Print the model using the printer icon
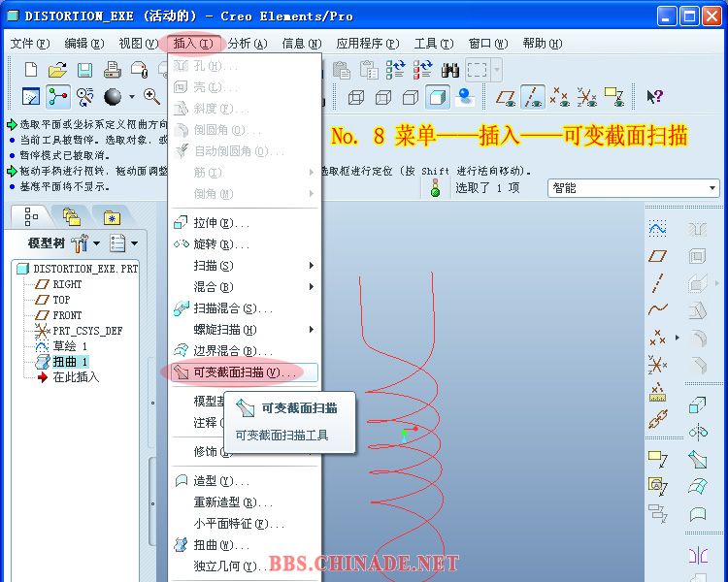728x582 pixels. click(x=112, y=70)
